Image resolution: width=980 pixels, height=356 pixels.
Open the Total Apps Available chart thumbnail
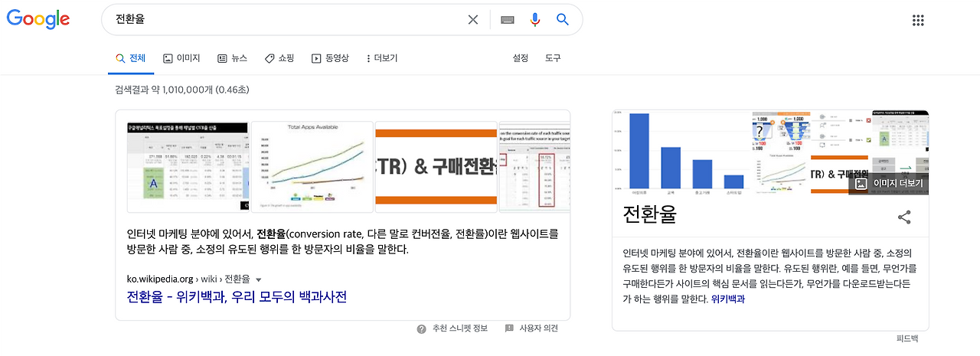(x=312, y=166)
